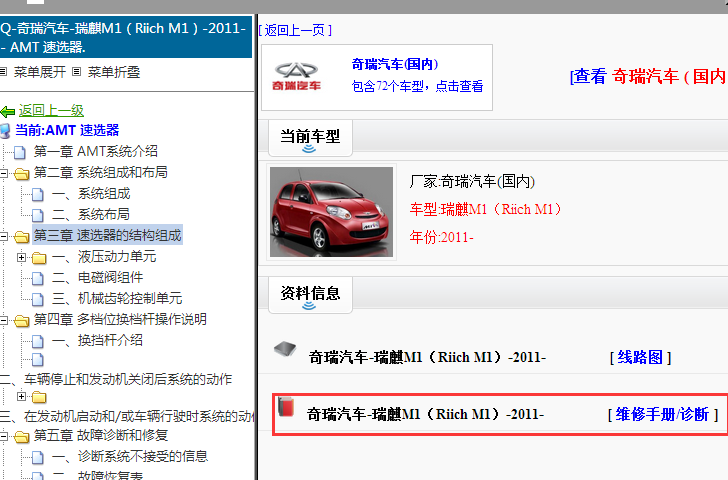The width and height of the screenshot is (728, 480).
Task: Go back via 返回上一级 link
Action: [x=51, y=111]
